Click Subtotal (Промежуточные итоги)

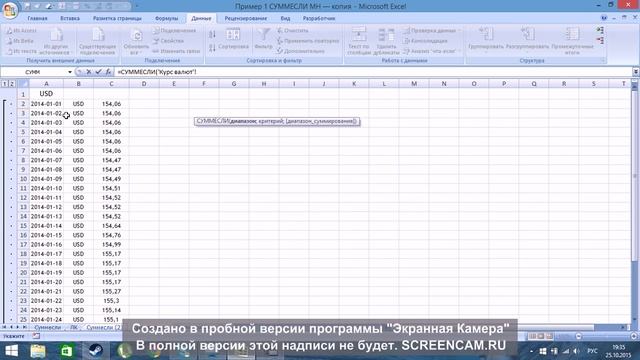pyautogui.click(x=572, y=41)
